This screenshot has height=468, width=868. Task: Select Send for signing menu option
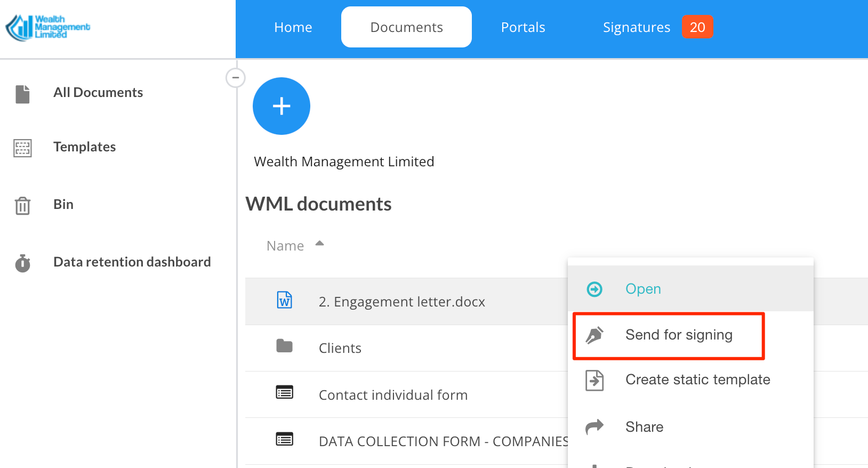(678, 335)
